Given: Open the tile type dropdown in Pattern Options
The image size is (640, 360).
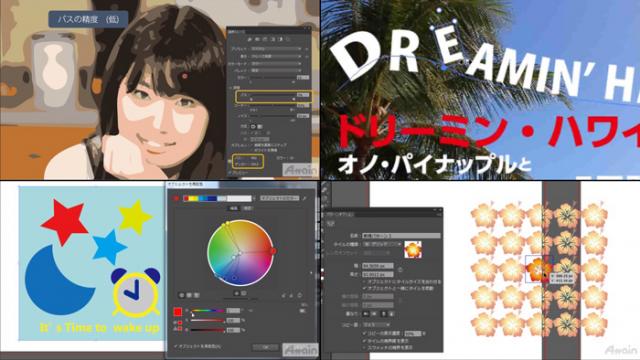Looking at the screenshot, I should point(382,244).
